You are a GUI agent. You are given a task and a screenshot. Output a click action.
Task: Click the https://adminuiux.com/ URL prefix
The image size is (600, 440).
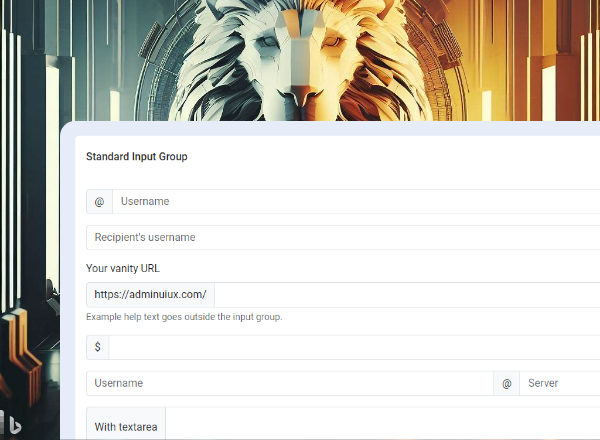(150, 295)
